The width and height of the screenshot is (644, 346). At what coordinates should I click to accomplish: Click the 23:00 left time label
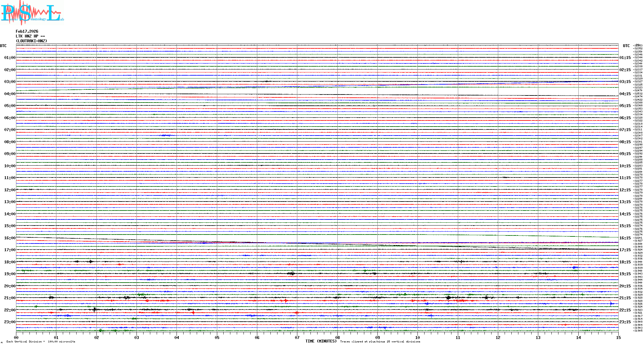10,322
